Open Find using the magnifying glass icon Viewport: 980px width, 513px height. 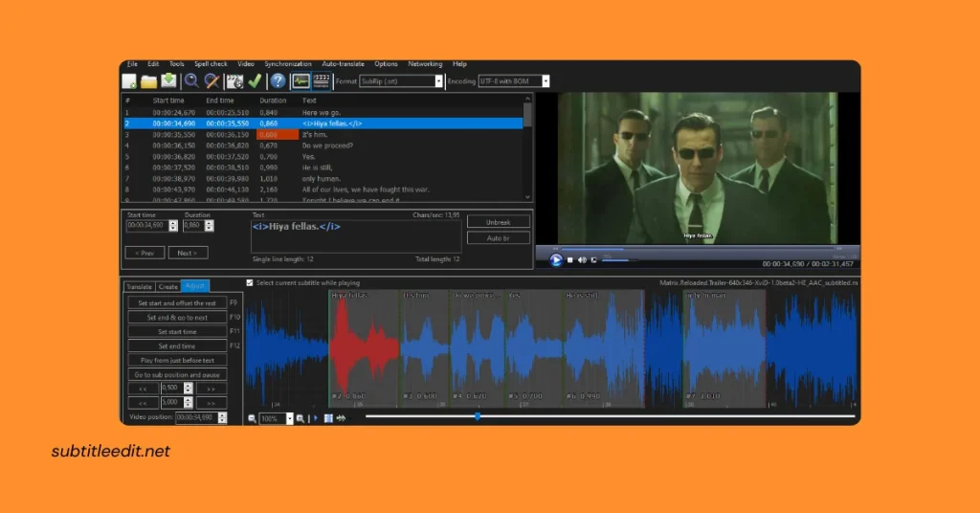191,81
